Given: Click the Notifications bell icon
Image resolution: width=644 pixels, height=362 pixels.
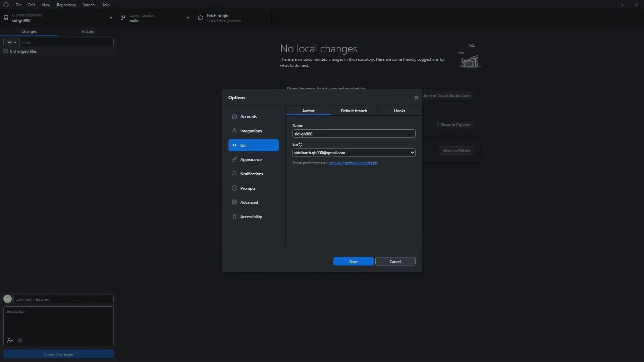Looking at the screenshot, I should [x=234, y=174].
